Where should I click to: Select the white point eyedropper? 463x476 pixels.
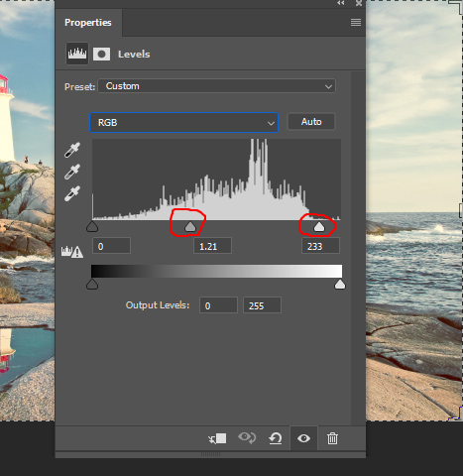pyautogui.click(x=72, y=193)
